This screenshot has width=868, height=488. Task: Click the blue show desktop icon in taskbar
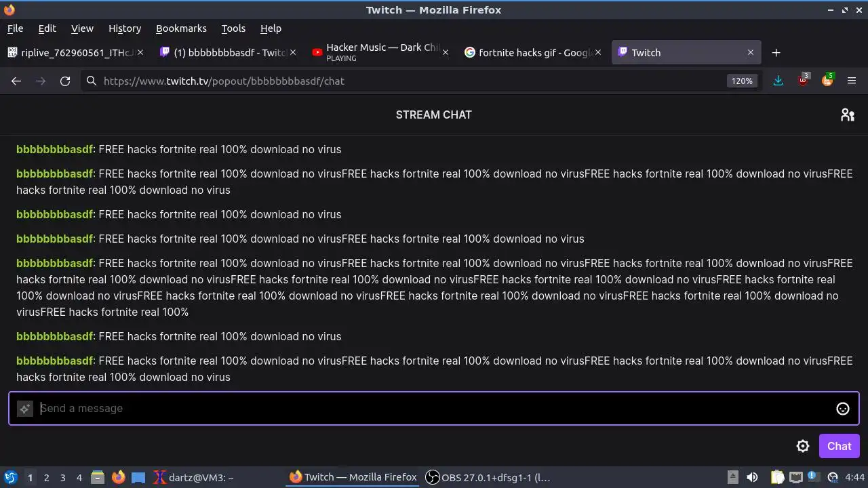138,477
